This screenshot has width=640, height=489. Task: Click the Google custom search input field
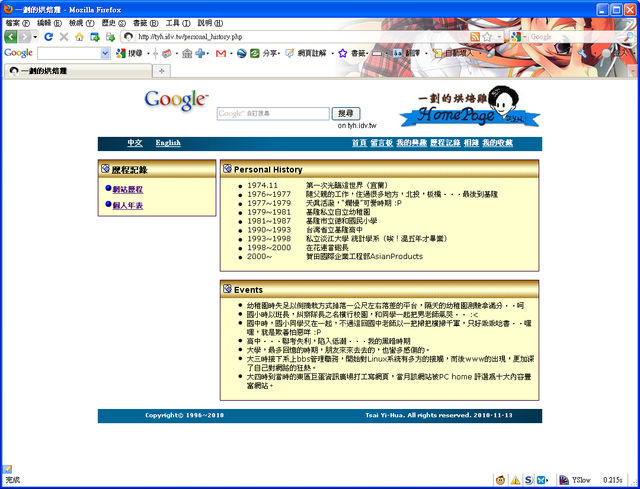pyautogui.click(x=273, y=114)
